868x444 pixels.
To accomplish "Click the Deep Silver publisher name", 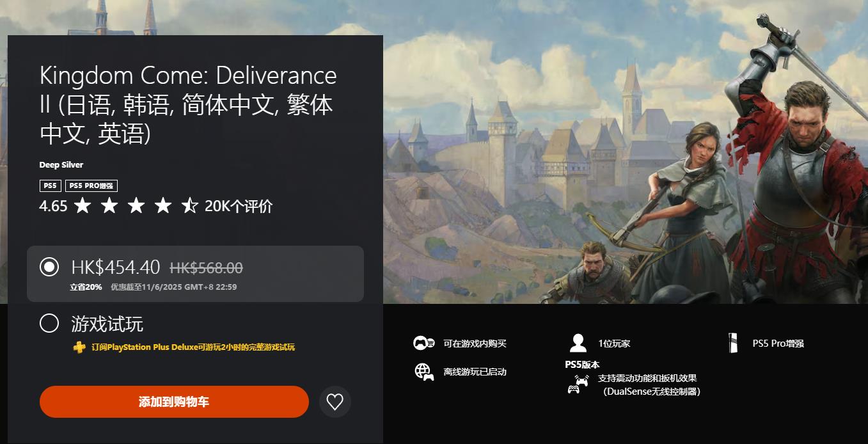I will (61, 165).
